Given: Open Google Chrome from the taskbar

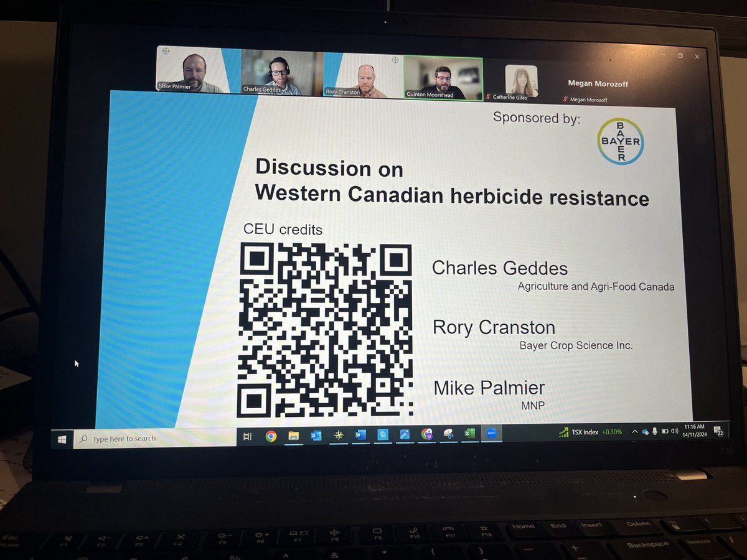Looking at the screenshot, I should 270,436.
